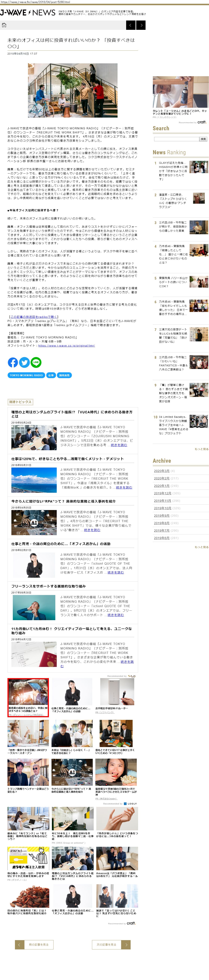Click もっと見る under the Archive list
209x980 pixels.
click(201, 547)
